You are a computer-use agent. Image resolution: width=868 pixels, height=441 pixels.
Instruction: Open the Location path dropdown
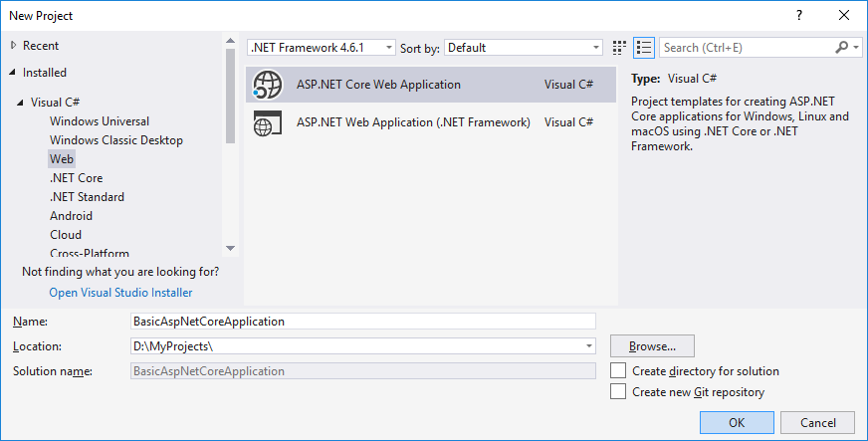tap(588, 346)
